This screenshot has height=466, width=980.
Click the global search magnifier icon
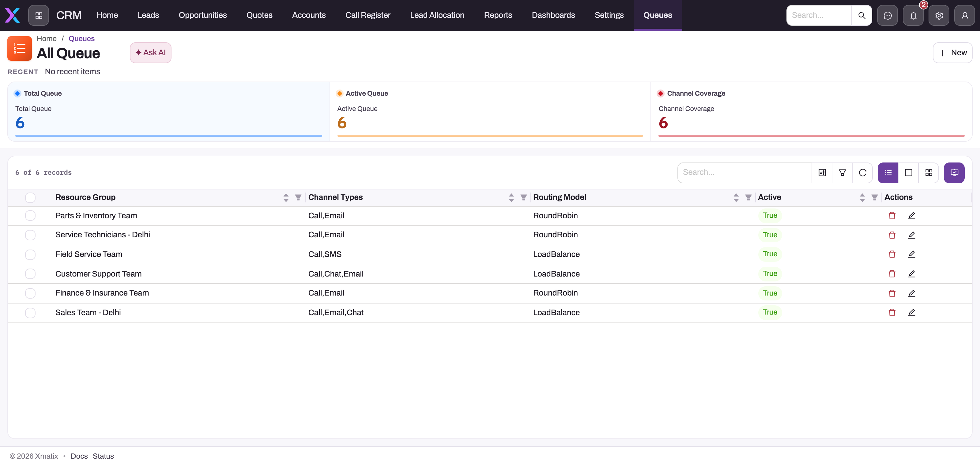pyautogui.click(x=862, y=15)
